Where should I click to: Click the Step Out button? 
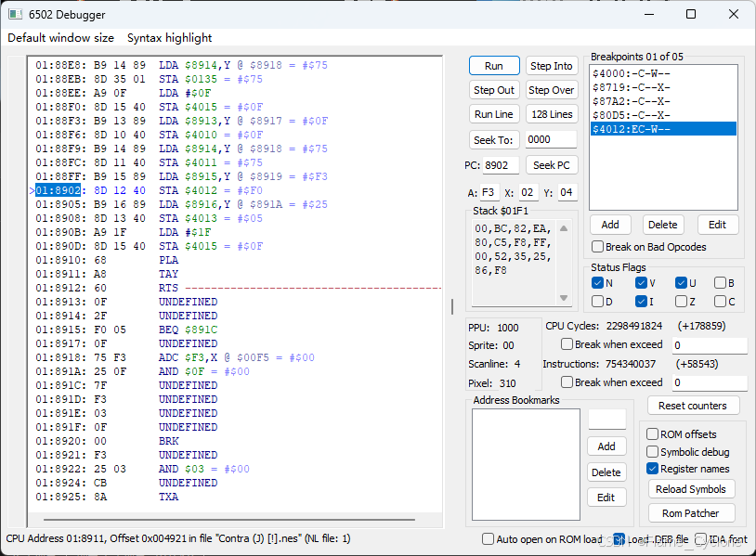(494, 90)
